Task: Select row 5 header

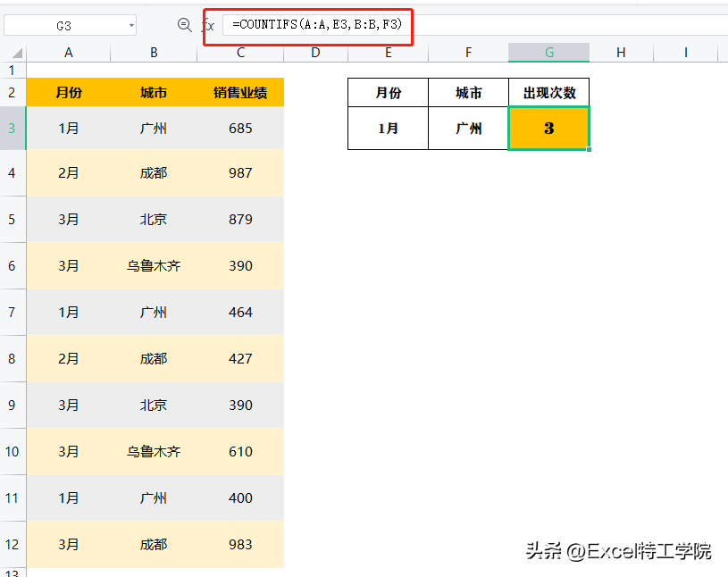Action: (x=13, y=219)
